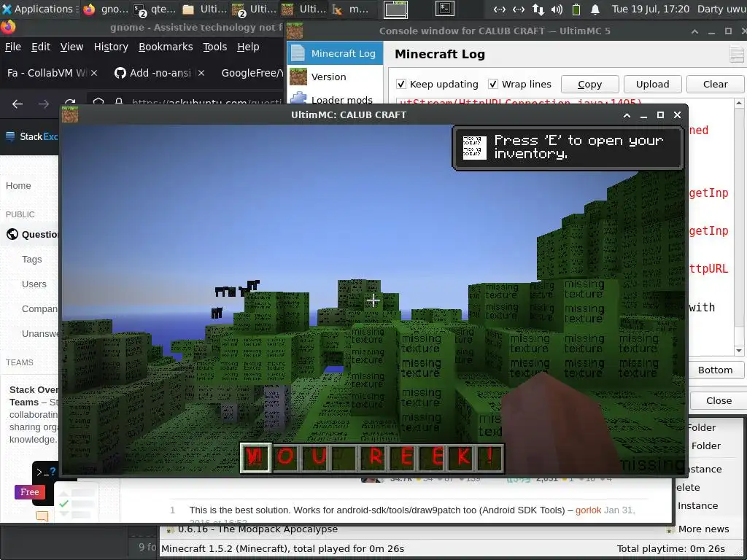This screenshot has height=560, width=747.
Task: Open the volume speaker icon in tray
Action: coord(557,9)
